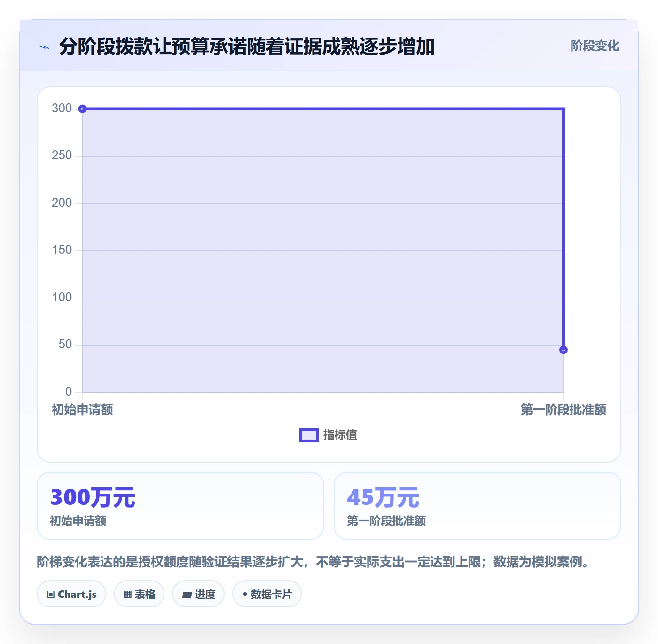
Task: Click the 进度 tag chip
Action: 198,594
